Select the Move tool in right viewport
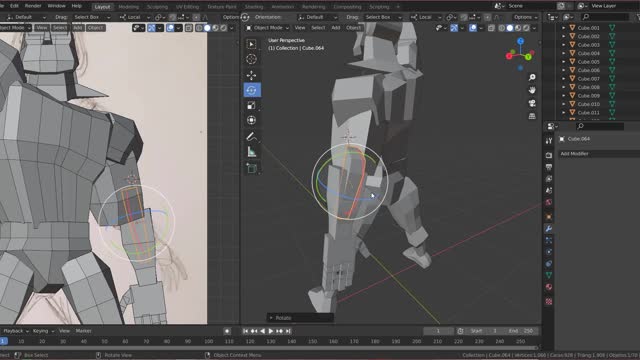640x360 pixels. [251, 75]
